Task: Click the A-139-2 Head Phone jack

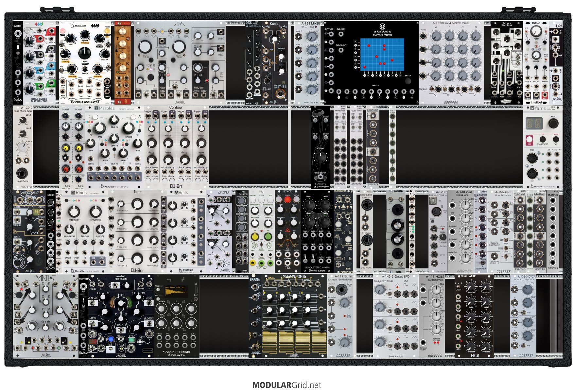Action: click(x=22, y=173)
